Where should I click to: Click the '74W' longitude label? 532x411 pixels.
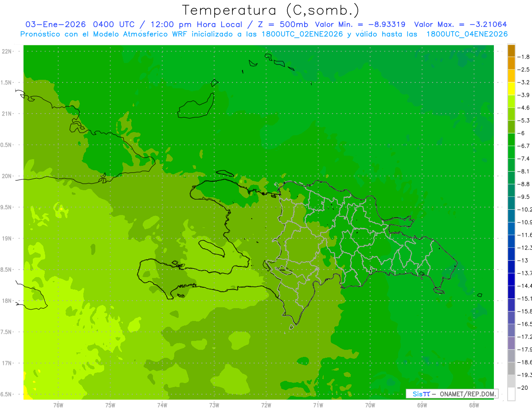click(162, 405)
